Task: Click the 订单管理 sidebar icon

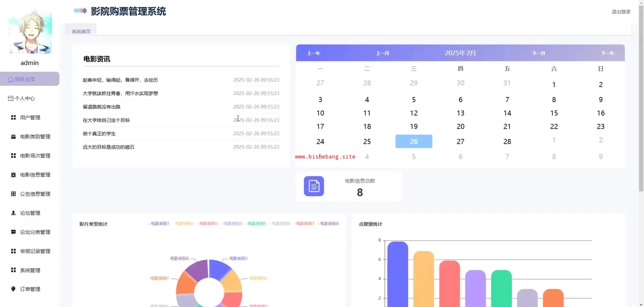Action: tap(13, 289)
